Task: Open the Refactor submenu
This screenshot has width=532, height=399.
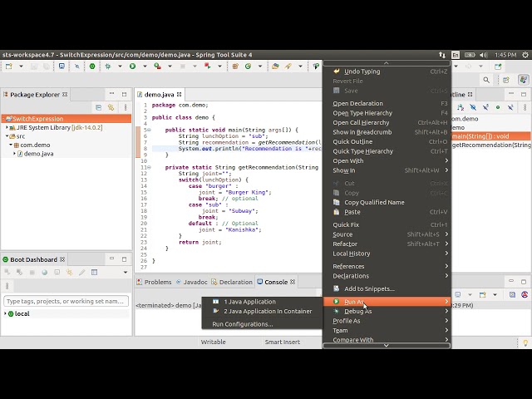Action: pos(387,244)
